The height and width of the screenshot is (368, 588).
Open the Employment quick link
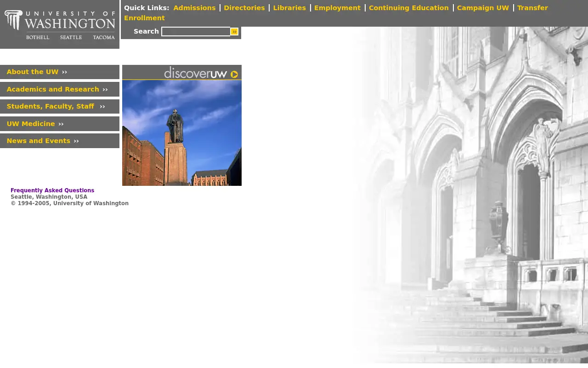[x=337, y=8]
